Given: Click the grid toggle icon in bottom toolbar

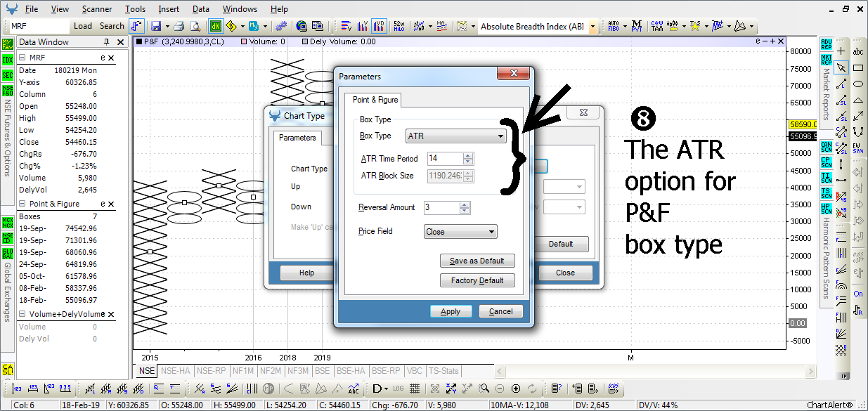Looking at the screenshot, I should click(x=415, y=389).
